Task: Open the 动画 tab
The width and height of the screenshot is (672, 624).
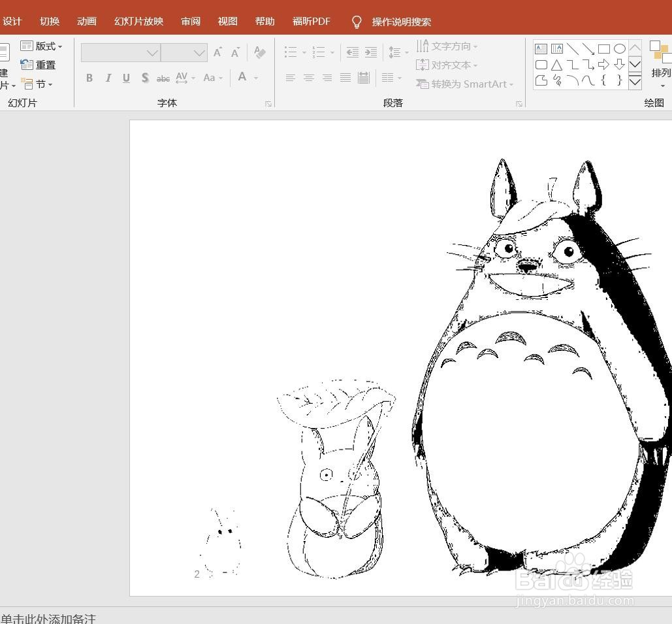Action: (x=87, y=22)
